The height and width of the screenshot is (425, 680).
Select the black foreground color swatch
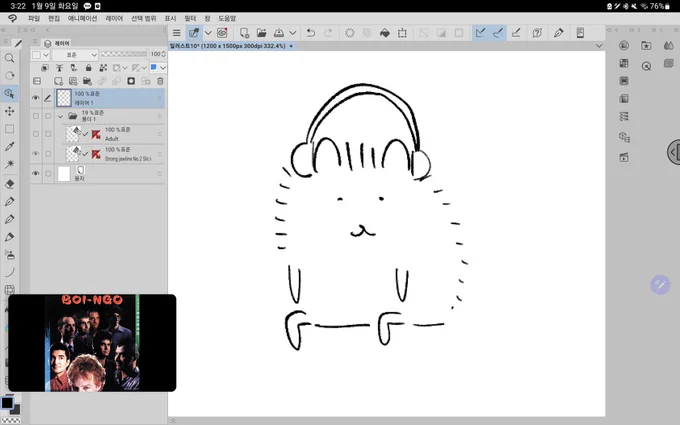point(7,403)
